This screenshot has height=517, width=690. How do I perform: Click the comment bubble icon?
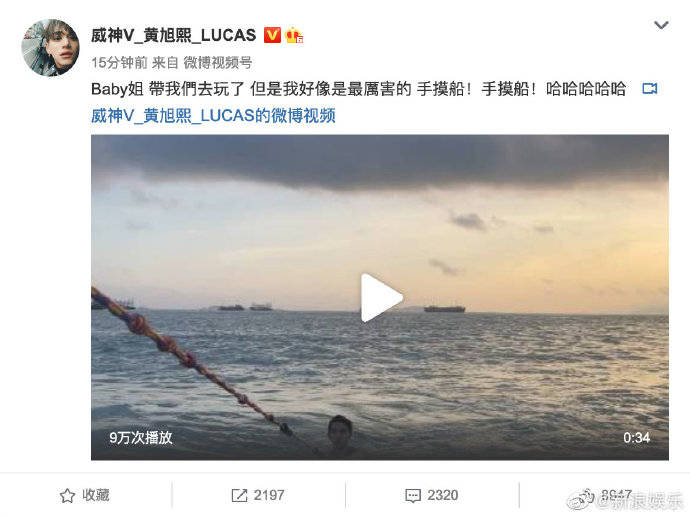click(413, 495)
